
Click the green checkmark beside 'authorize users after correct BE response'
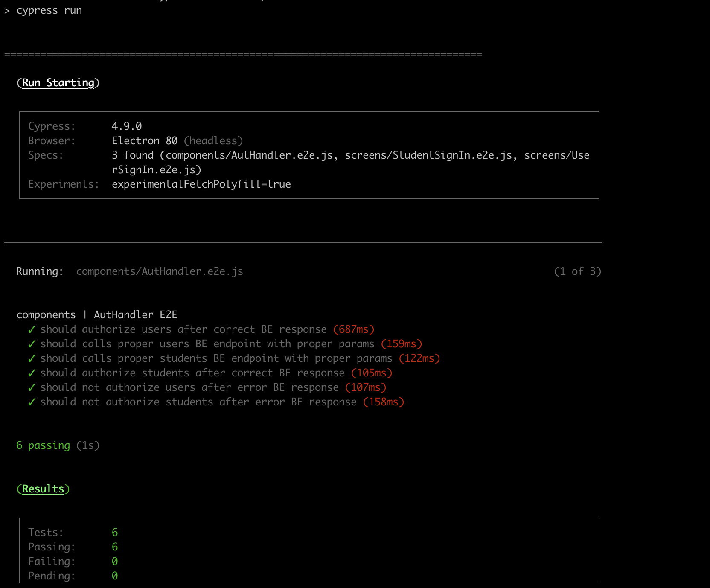31,329
